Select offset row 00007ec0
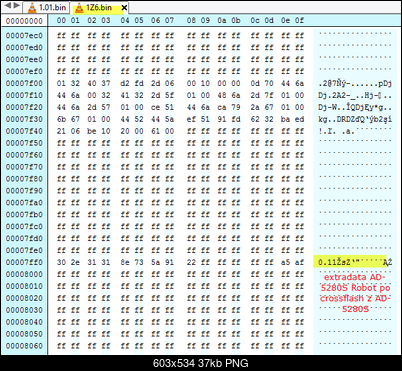The height and width of the screenshot is (371, 402). coord(24,36)
